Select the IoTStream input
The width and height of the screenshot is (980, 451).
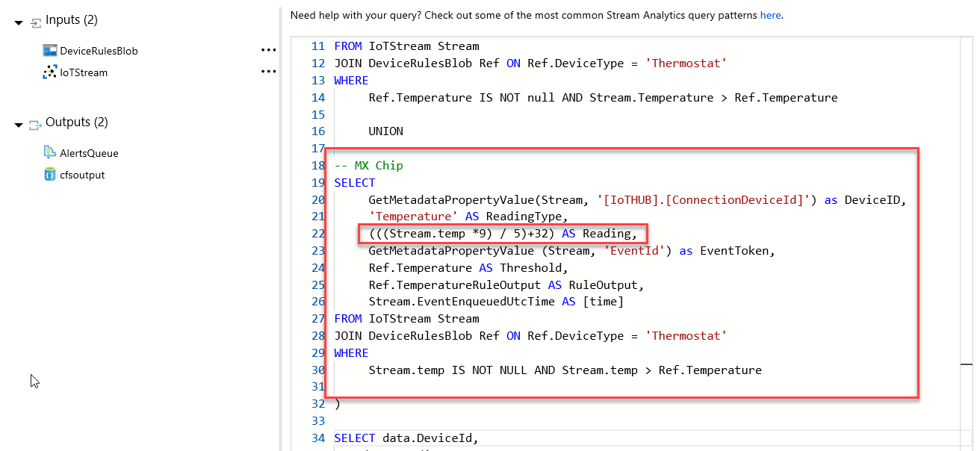click(84, 72)
